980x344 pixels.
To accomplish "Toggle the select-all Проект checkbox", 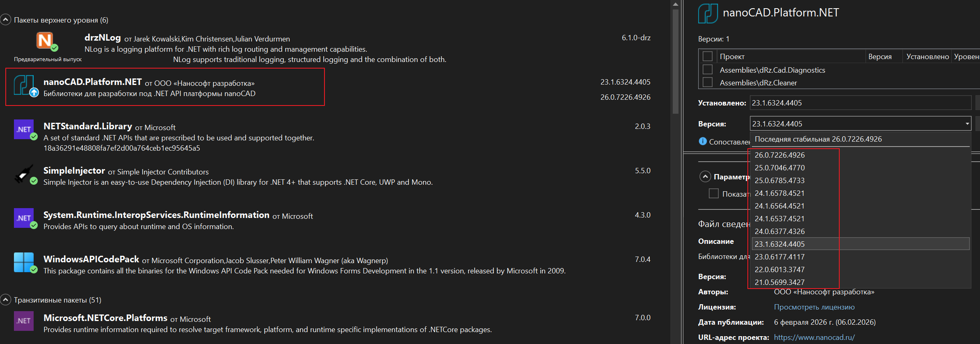I will [x=708, y=56].
